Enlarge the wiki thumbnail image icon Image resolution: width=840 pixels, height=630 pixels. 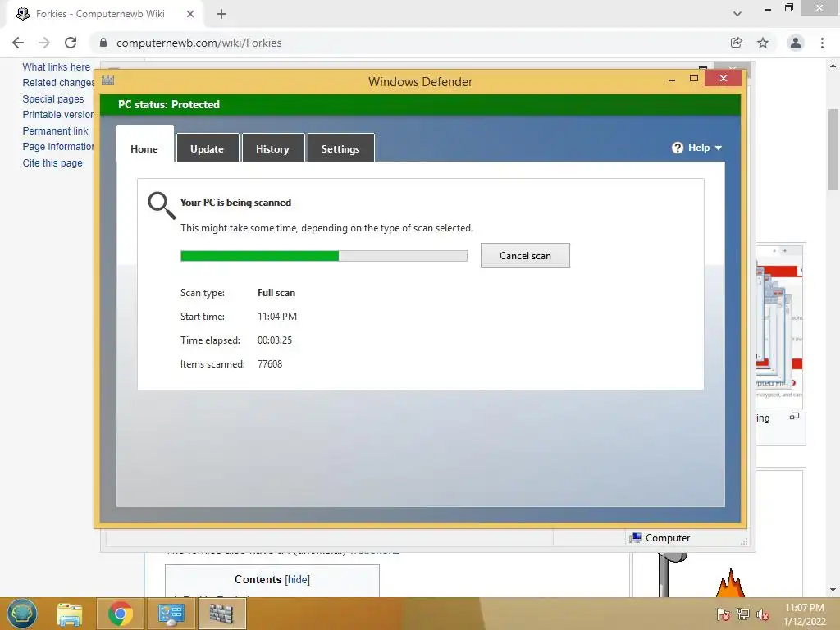pos(794,416)
